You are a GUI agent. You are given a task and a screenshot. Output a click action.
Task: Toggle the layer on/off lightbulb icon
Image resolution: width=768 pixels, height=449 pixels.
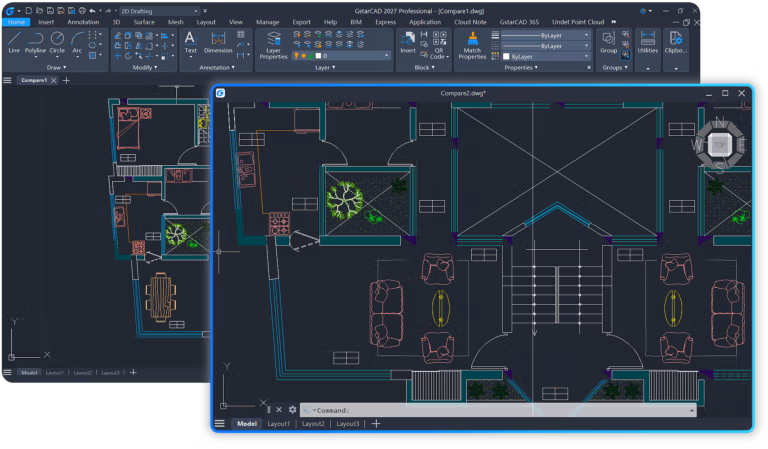(296, 56)
